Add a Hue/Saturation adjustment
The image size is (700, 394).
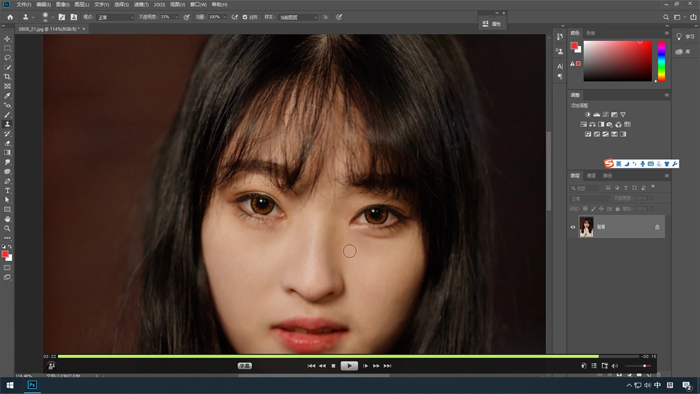pos(583,124)
